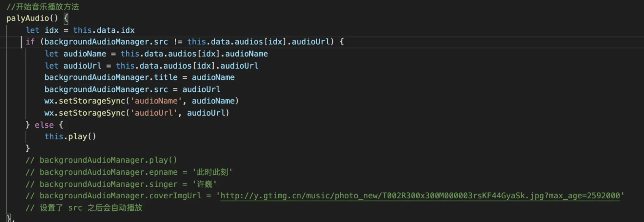Click commented backgroundAudioManager.play() line
Screen dimensions: 644x222
click(x=108, y=160)
